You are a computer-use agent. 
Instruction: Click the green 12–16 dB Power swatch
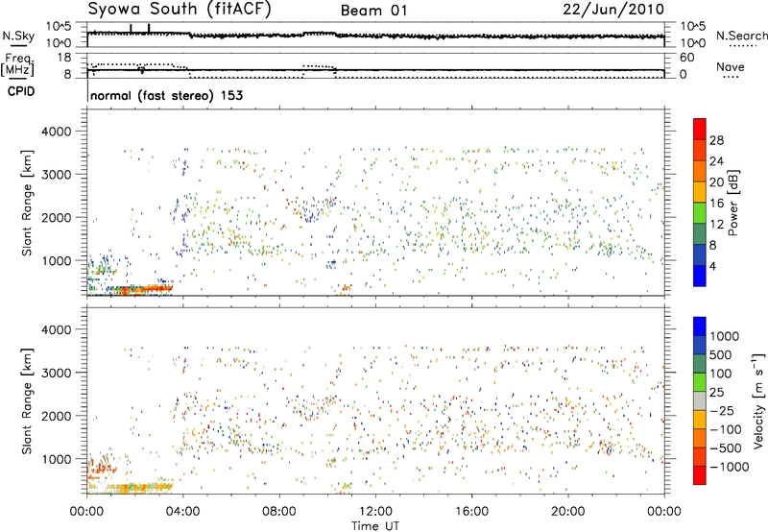[700, 212]
